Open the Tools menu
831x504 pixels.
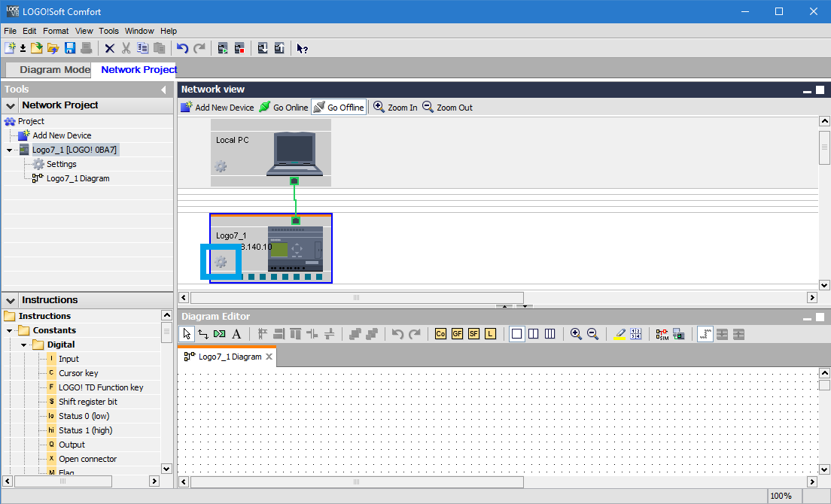pyautogui.click(x=108, y=31)
